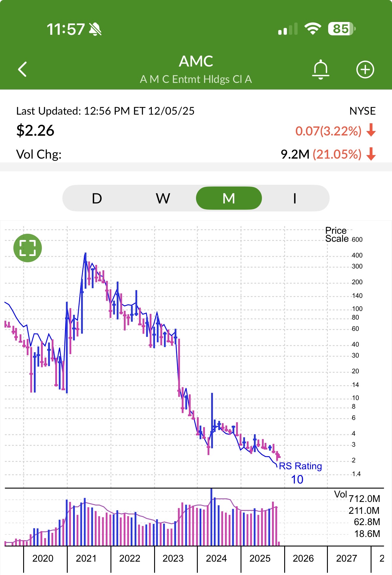Switch chart to Intraday (I) view
392x575 pixels.
click(295, 198)
